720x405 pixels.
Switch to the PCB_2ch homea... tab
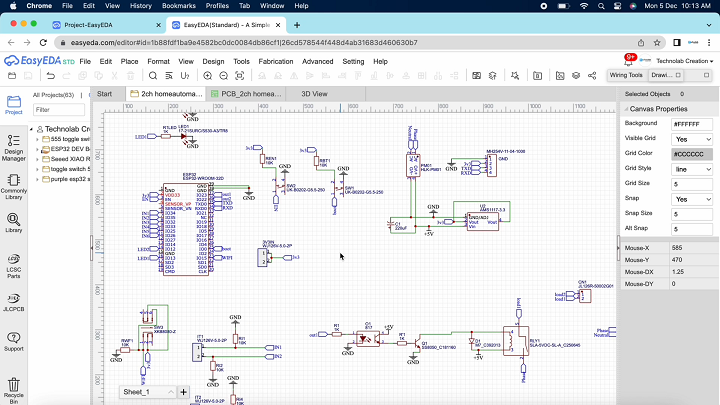tap(246, 94)
